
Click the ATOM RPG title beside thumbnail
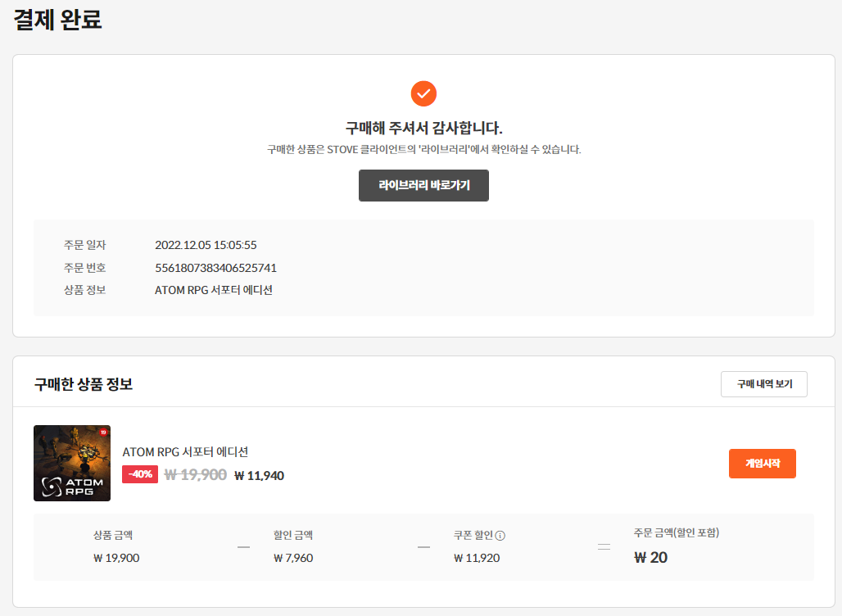[x=185, y=451]
